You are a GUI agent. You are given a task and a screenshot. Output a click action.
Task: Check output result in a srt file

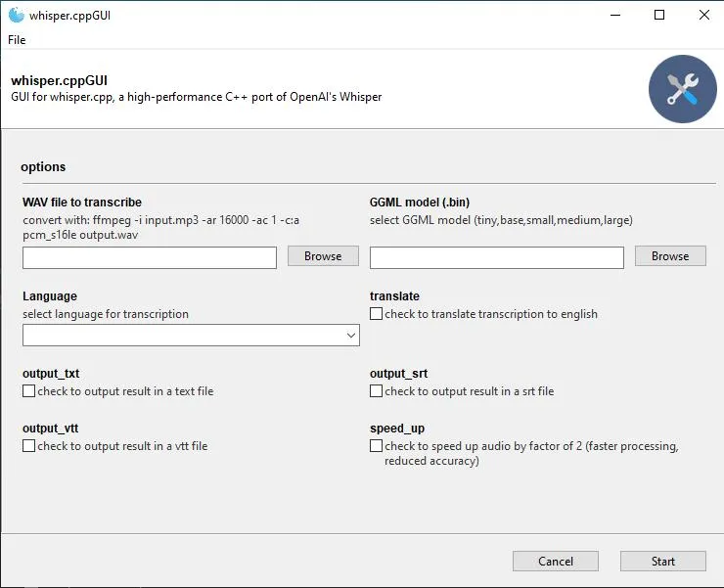pyautogui.click(x=376, y=391)
